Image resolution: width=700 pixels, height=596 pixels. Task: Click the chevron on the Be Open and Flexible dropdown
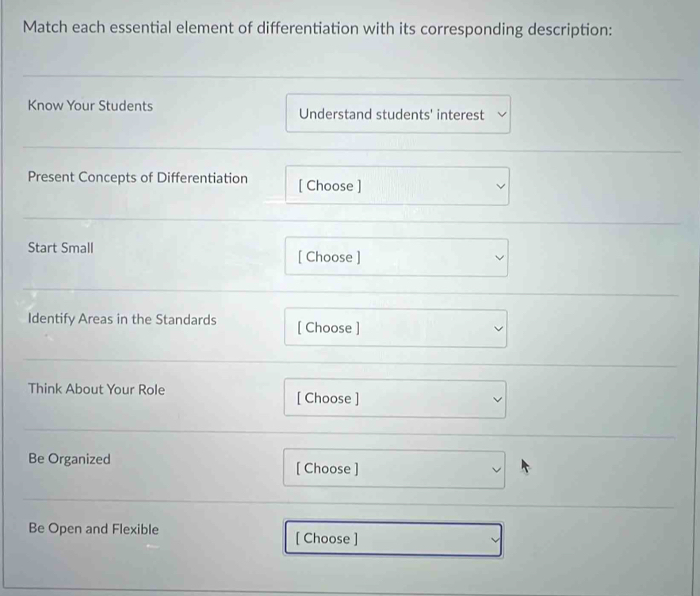[x=493, y=539]
